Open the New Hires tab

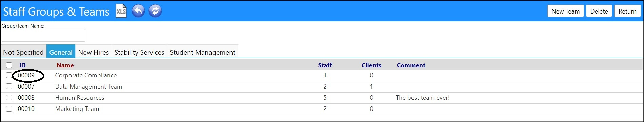coord(94,52)
